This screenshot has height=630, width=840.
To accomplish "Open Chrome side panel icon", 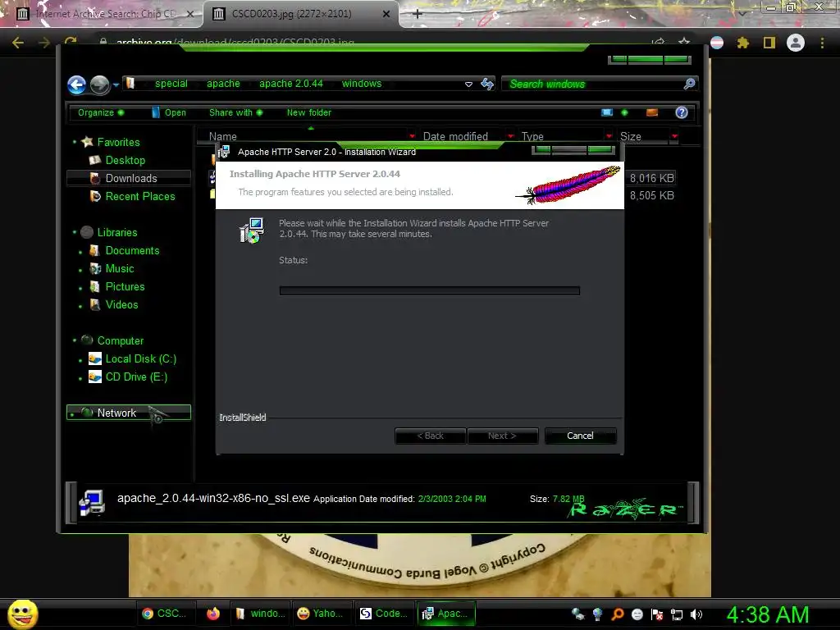I will [769, 43].
